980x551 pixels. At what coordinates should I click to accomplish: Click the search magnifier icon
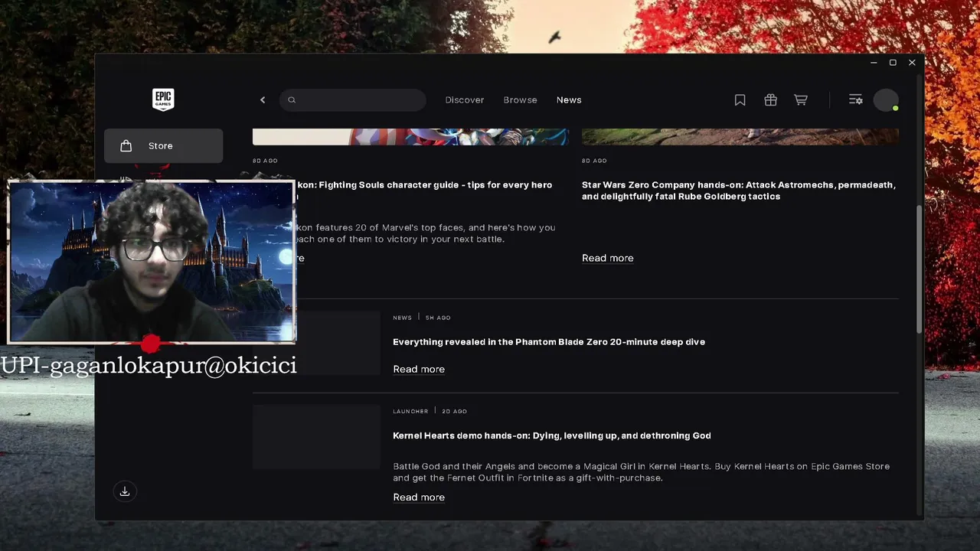(x=292, y=100)
